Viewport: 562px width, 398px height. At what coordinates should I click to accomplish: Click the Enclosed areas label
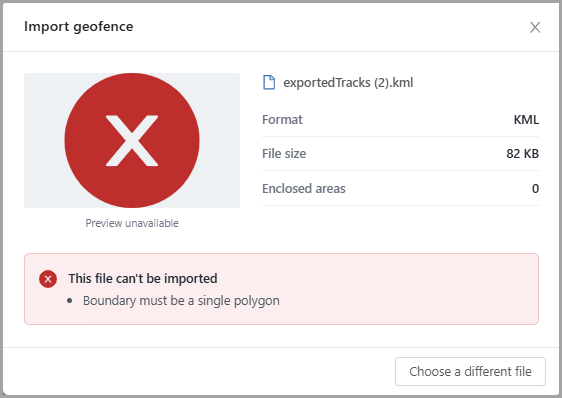304,189
